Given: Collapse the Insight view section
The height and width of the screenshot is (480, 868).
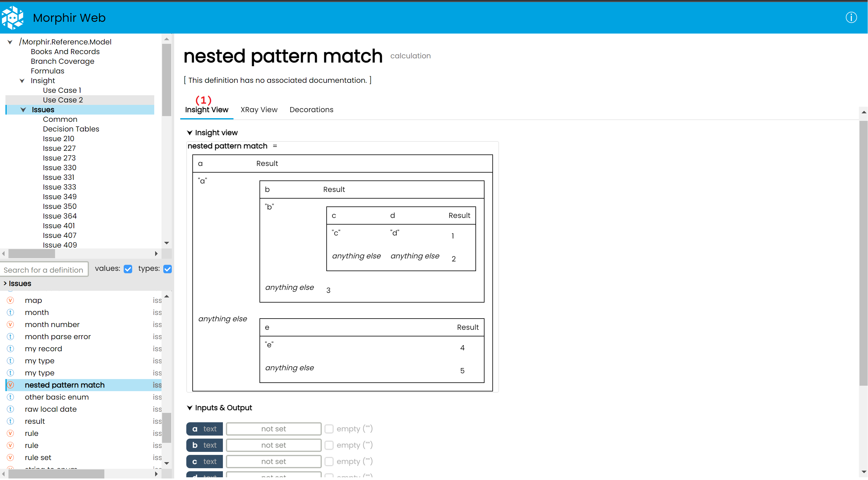Looking at the screenshot, I should coord(190,133).
